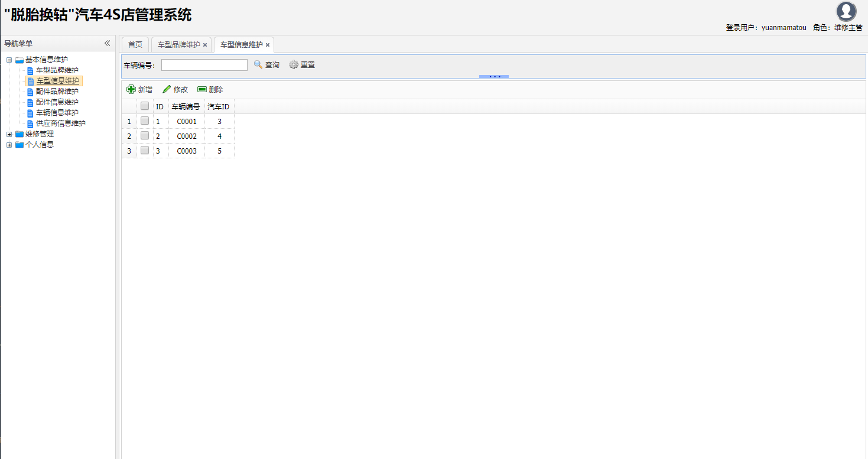This screenshot has width=868, height=459.
Task: Open 配件信息维护 in the navigation tree
Action: [x=57, y=102]
